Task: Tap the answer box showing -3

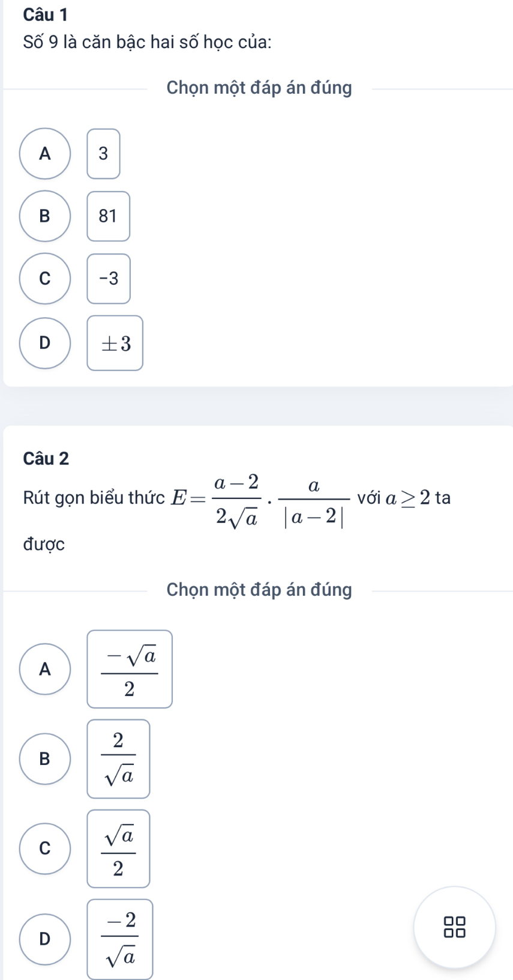Action: point(109,279)
